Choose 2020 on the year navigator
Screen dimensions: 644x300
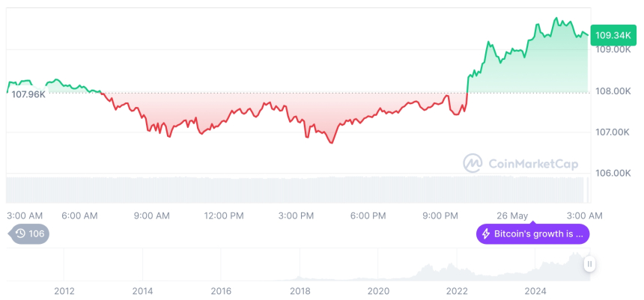tap(378, 291)
